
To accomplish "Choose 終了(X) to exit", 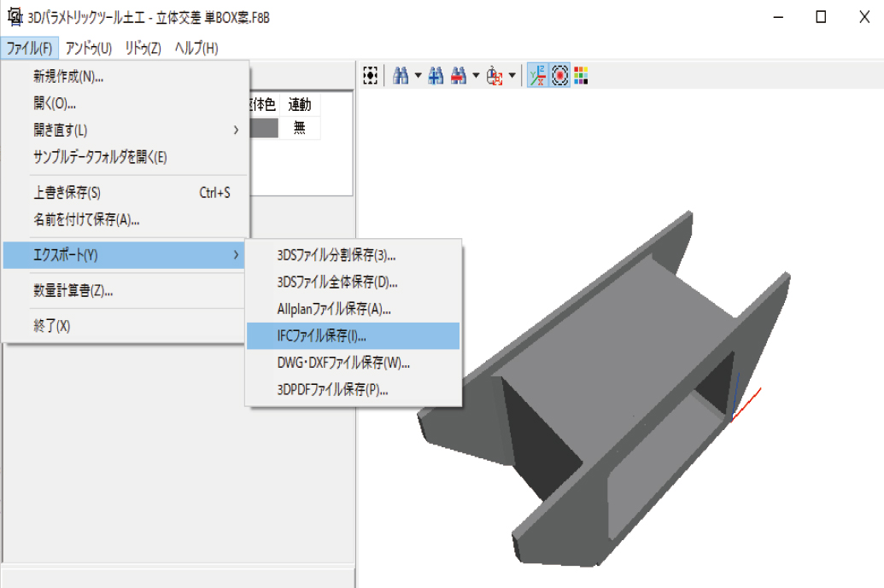I will point(126,326).
